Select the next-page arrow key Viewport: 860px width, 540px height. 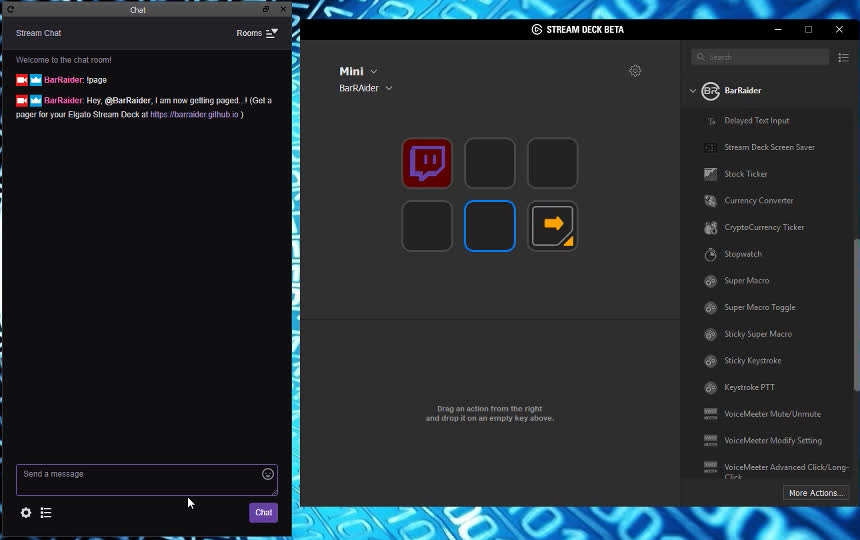point(552,226)
